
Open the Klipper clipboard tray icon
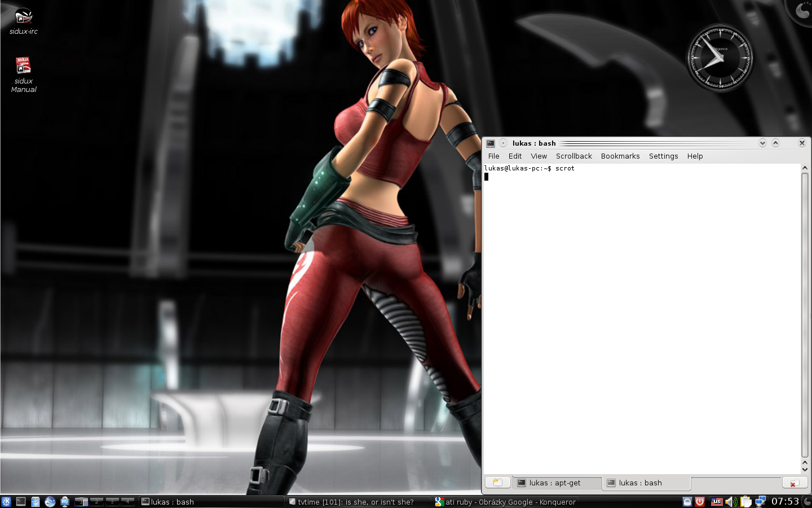point(746,501)
